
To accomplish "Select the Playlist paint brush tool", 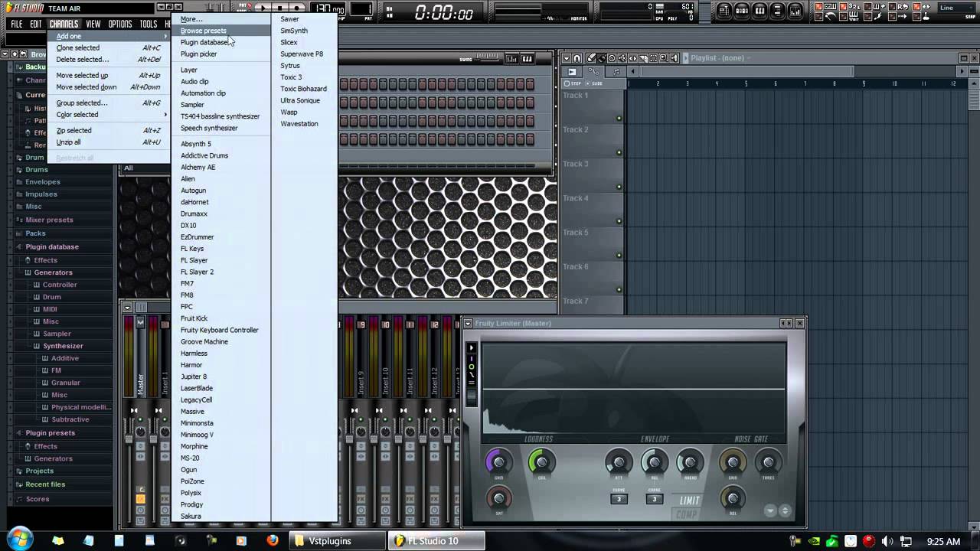I will click(602, 58).
